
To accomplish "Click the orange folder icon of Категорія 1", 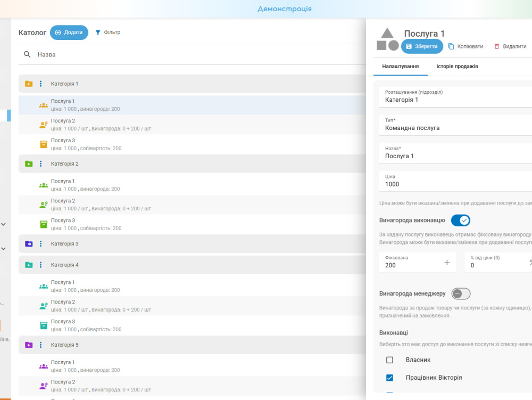I will pyautogui.click(x=29, y=84).
